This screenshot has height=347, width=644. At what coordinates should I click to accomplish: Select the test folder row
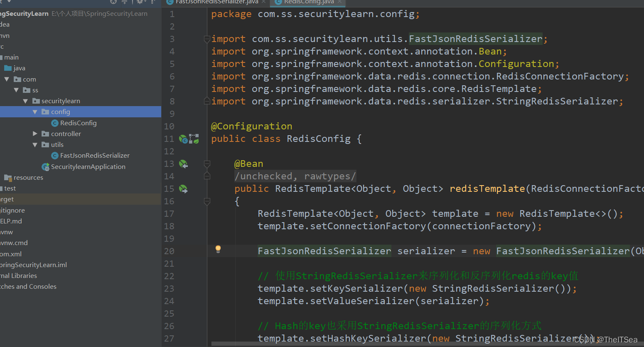(81, 188)
